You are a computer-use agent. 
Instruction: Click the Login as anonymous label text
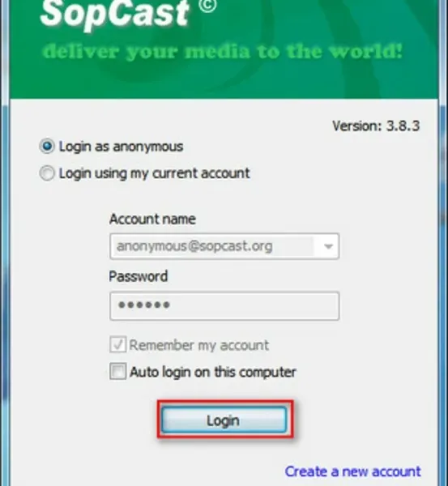tap(121, 147)
